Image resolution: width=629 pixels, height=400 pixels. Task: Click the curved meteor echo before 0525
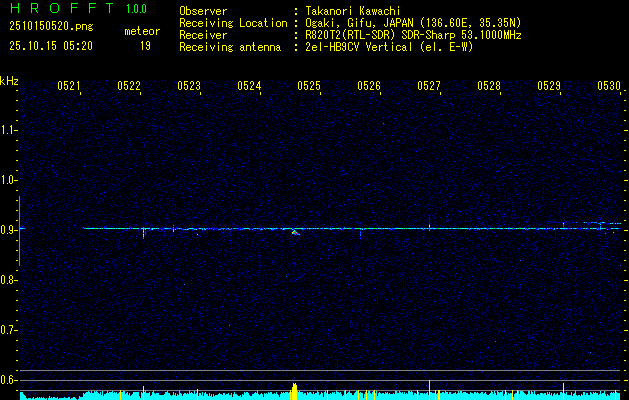(295, 231)
